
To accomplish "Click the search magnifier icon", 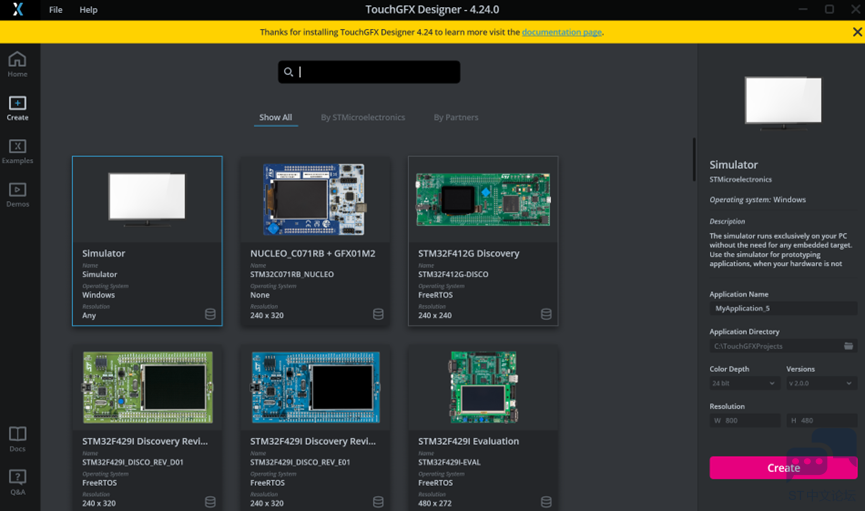I will click(288, 72).
